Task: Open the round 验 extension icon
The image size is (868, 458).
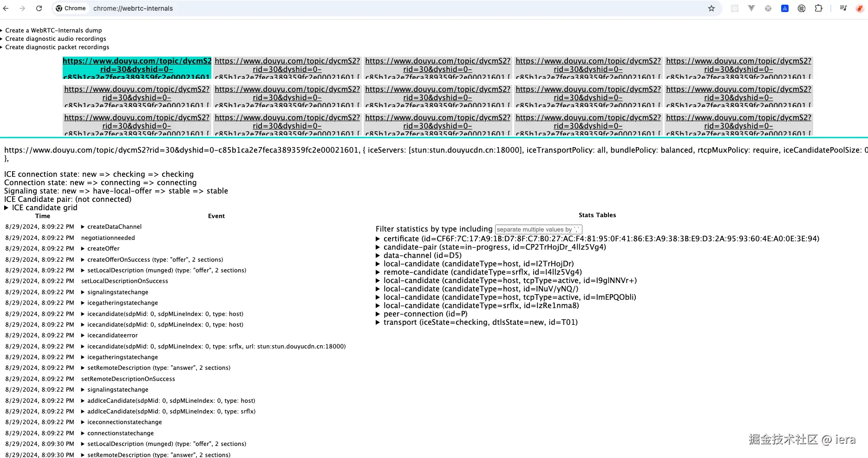Action: [802, 8]
